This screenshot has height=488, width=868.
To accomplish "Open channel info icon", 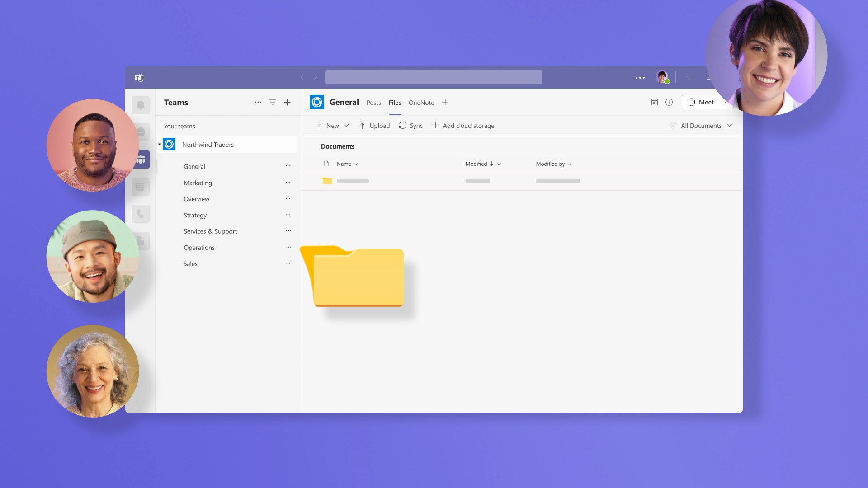I will [669, 103].
